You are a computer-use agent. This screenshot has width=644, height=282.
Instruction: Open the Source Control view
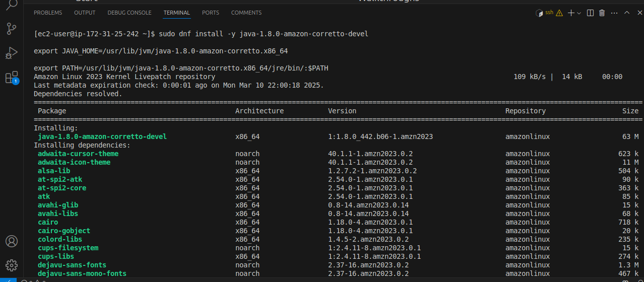point(12,29)
